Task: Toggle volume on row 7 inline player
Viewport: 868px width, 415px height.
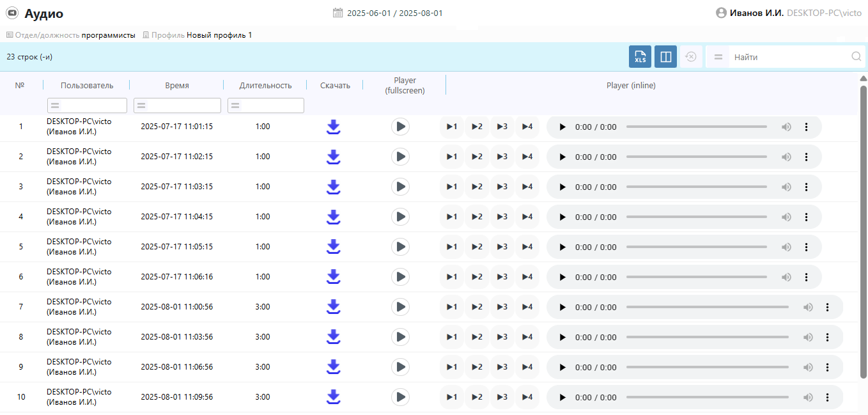Action: [808, 308]
